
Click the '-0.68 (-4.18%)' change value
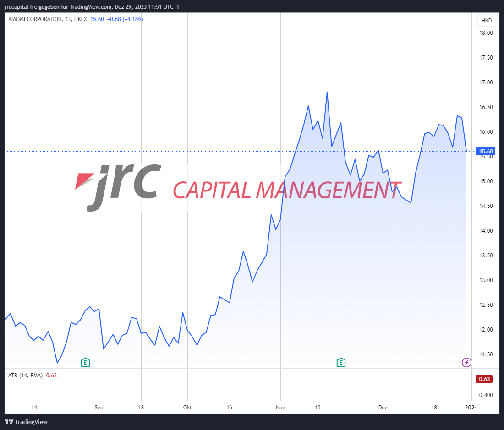[x=125, y=19]
